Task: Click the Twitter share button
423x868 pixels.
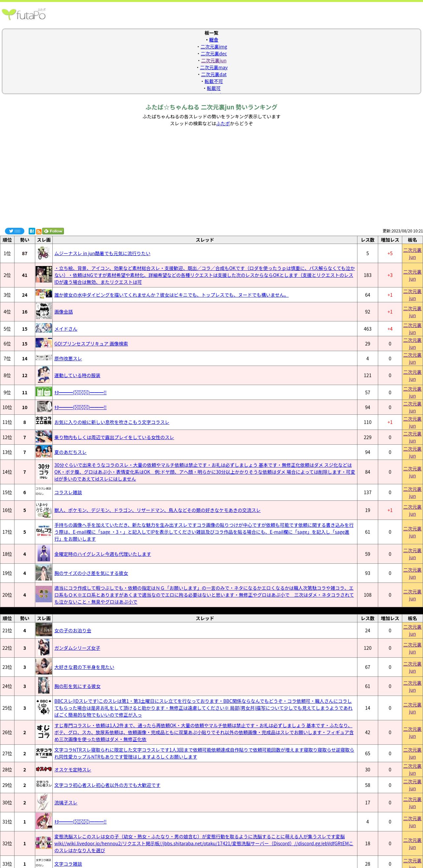Action: (x=14, y=231)
